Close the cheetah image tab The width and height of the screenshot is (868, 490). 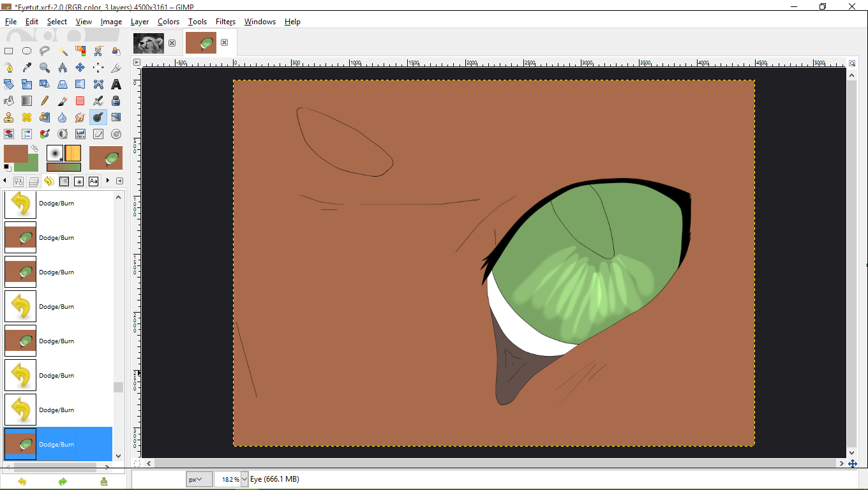pos(172,43)
